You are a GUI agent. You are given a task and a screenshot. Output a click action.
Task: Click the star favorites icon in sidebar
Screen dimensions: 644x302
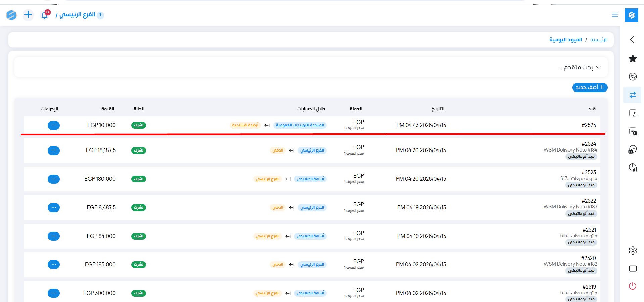(633, 59)
